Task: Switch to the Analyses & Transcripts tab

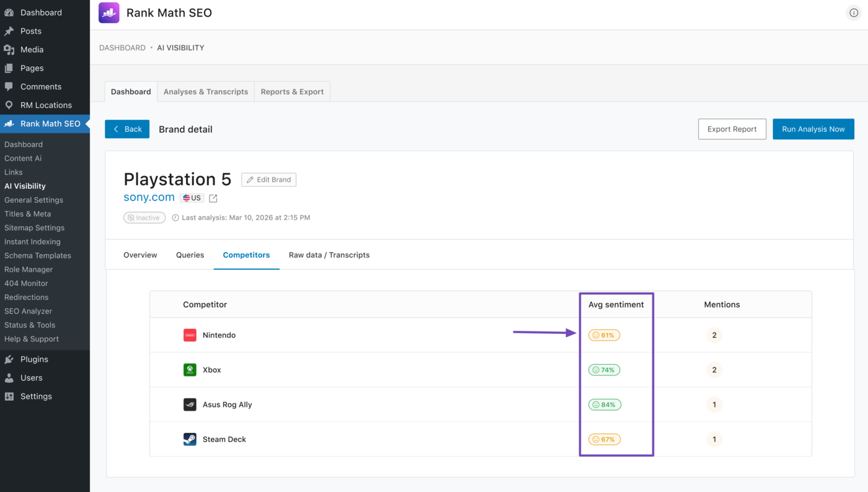Action: click(x=206, y=92)
